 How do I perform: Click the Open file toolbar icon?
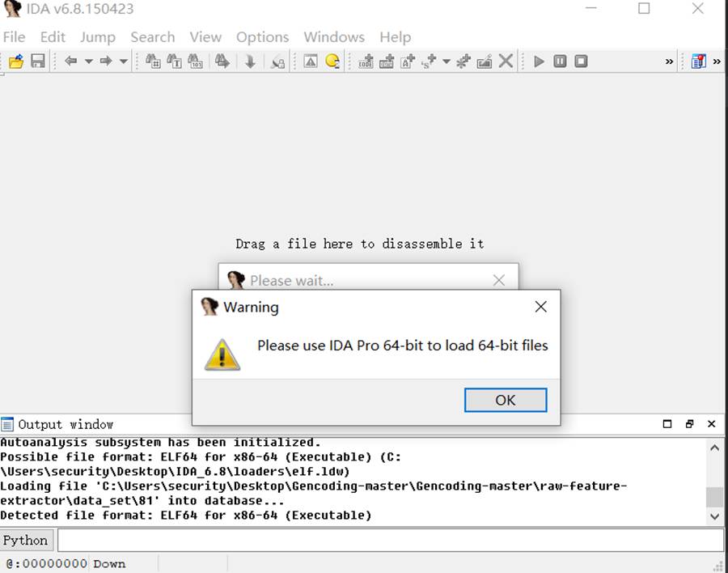pos(16,61)
